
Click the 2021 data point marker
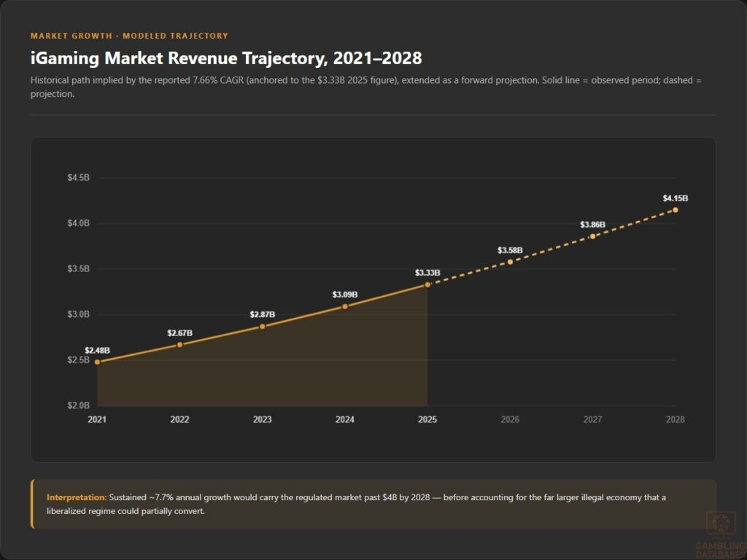pyautogui.click(x=97, y=362)
